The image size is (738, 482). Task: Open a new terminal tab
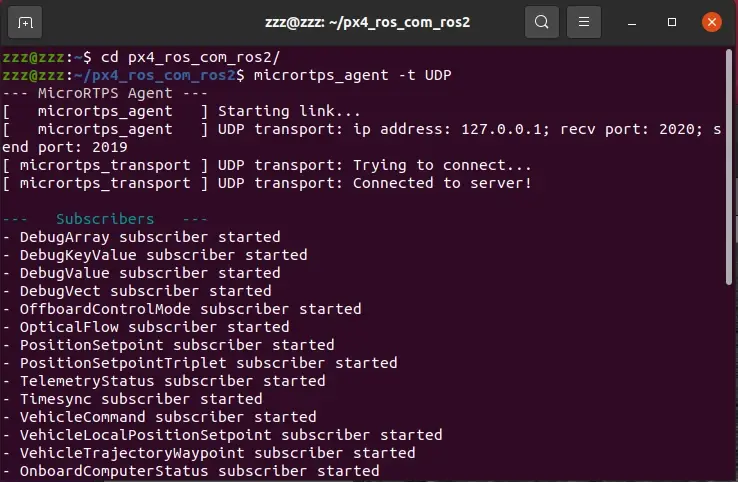tap(25, 22)
